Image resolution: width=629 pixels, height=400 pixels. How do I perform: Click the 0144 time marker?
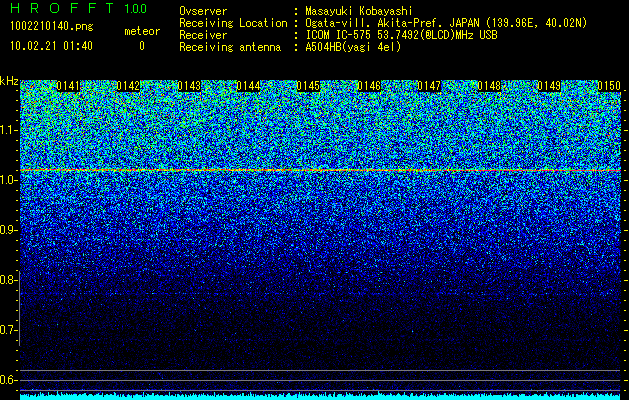click(248, 86)
